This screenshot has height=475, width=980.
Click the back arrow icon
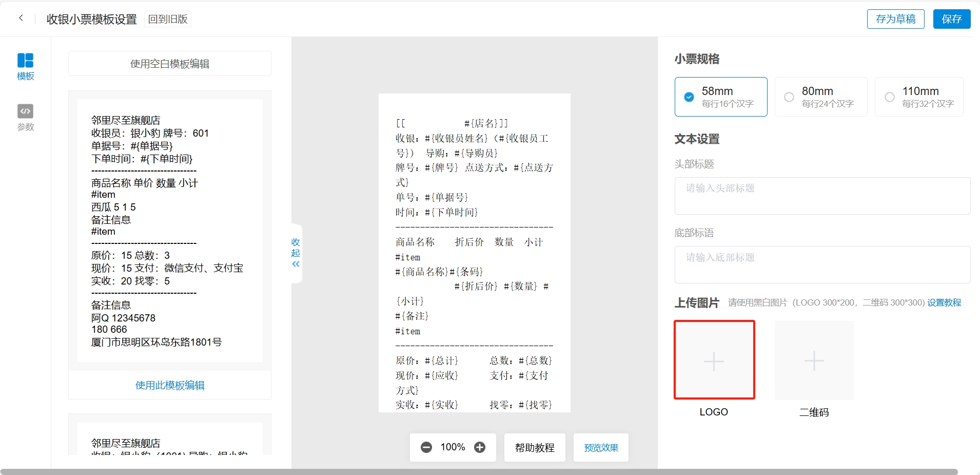click(21, 18)
